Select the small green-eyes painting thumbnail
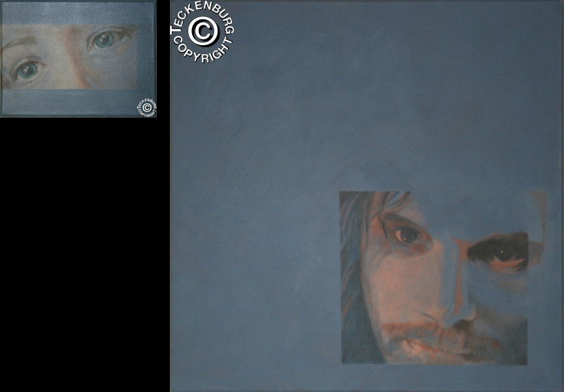The height and width of the screenshot is (392, 564). click(78, 59)
